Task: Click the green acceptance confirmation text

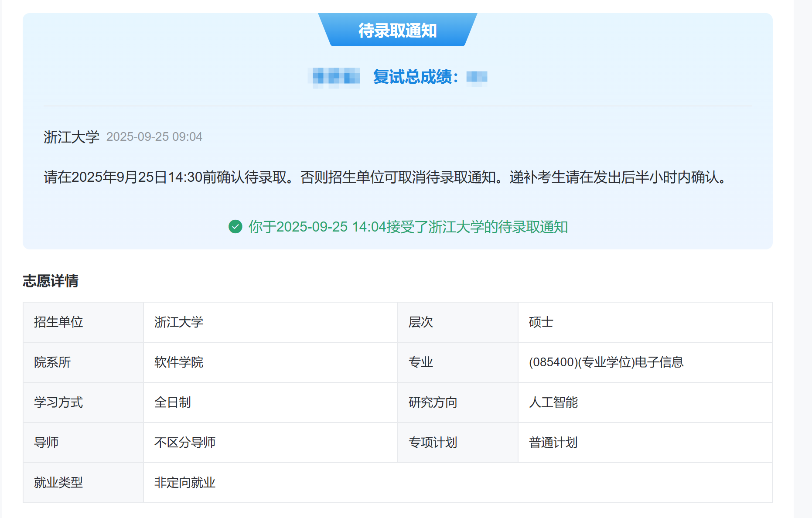Action: click(x=408, y=227)
